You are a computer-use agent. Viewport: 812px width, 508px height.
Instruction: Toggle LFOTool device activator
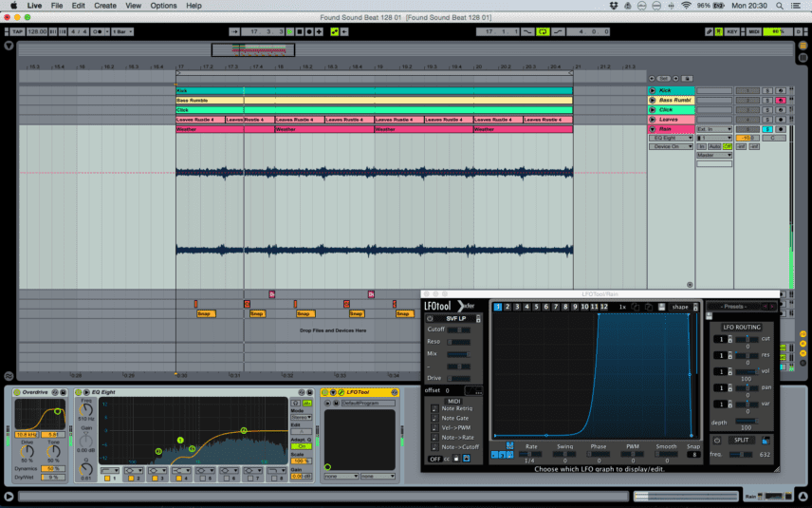324,392
